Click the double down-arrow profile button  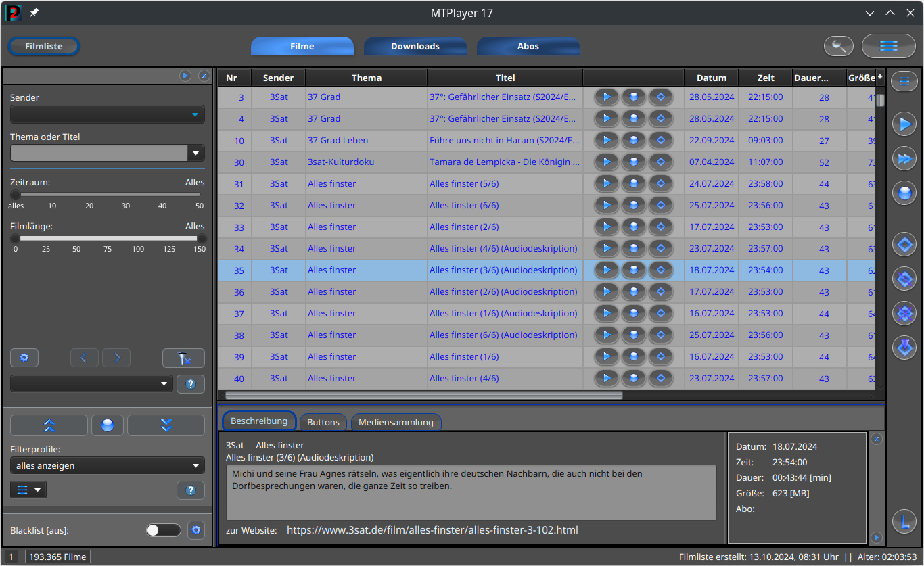pyautogui.click(x=166, y=425)
